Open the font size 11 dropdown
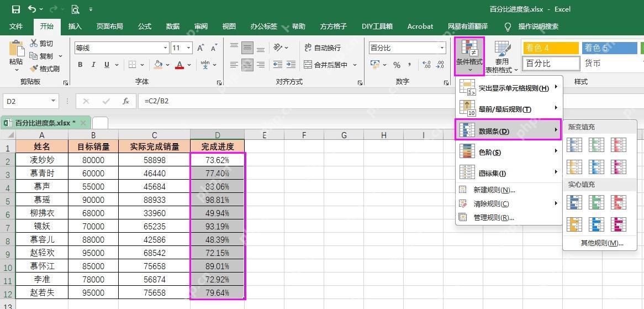Image resolution: width=644 pixels, height=309 pixels. point(189,48)
